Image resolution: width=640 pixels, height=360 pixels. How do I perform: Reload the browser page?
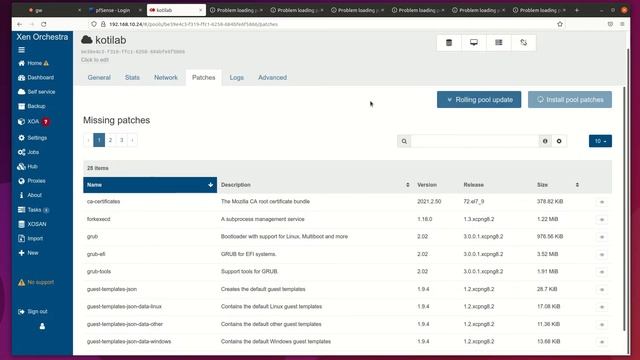pyautogui.click(x=44, y=24)
